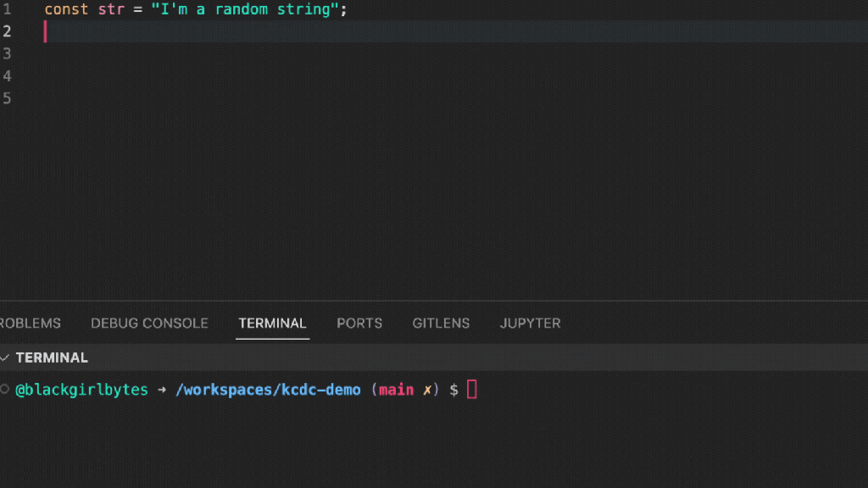Click the const keyword on line 1
Image resolution: width=868 pixels, height=488 pixels.
click(x=66, y=9)
